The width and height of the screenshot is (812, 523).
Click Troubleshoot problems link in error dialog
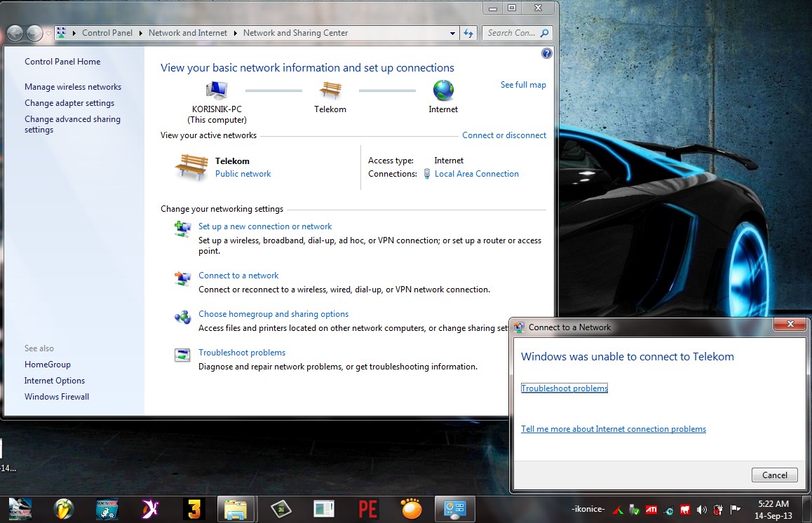[564, 388]
